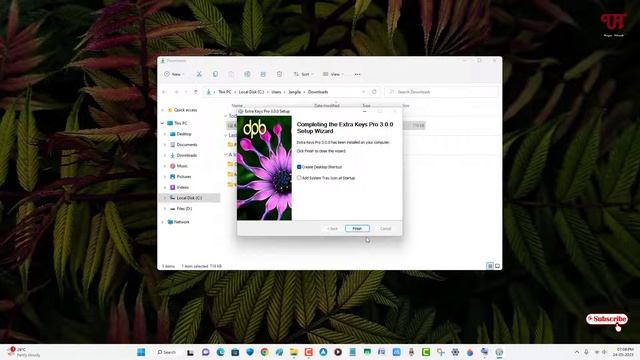Enable Add System Tray Icon at Startup
This screenshot has height=360, width=640.
tap(299, 178)
